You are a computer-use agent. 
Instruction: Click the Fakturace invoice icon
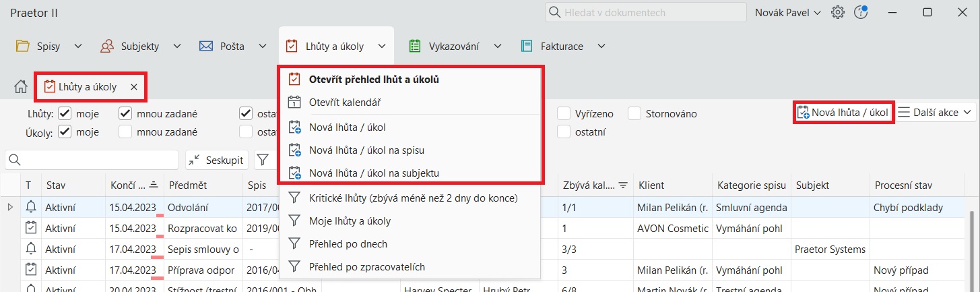pos(527,47)
